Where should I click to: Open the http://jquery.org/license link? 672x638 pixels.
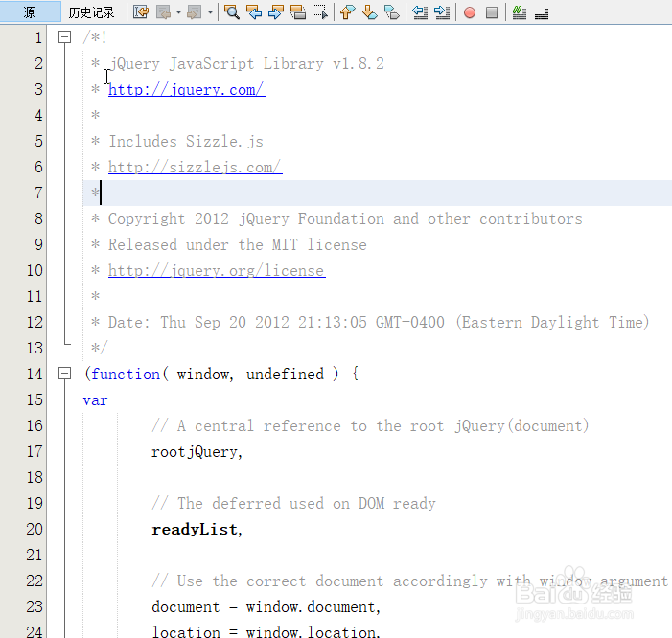(x=217, y=270)
